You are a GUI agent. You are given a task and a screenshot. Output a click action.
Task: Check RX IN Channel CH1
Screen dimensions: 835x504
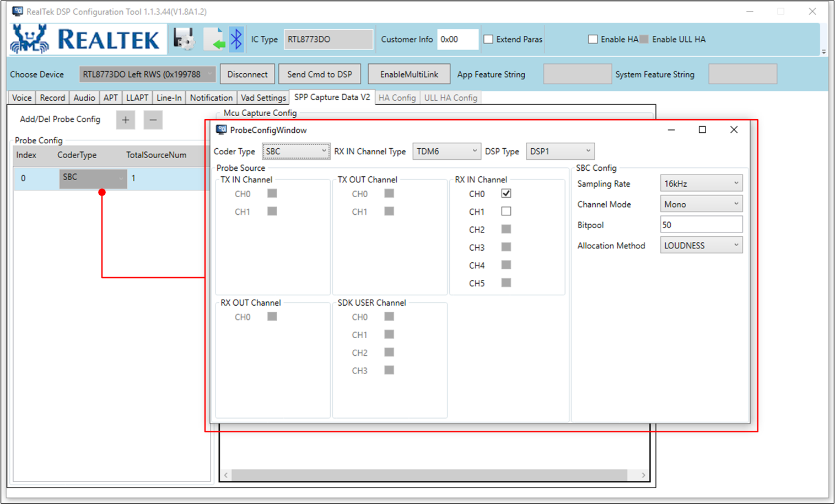[506, 211]
